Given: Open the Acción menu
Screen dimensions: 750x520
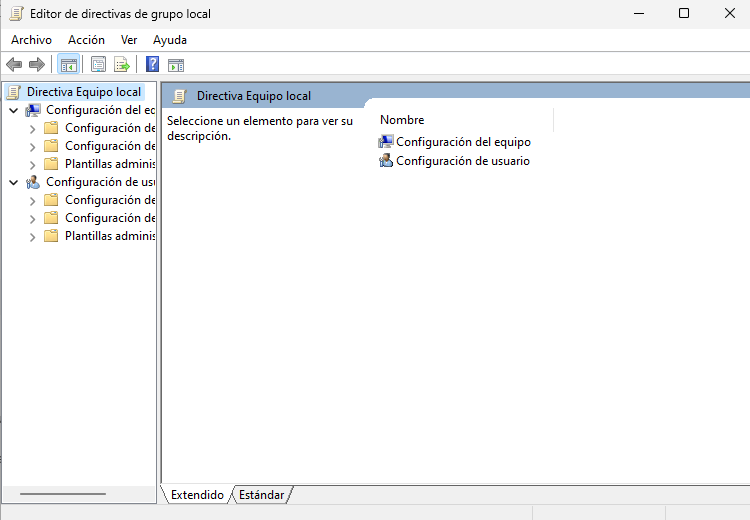Looking at the screenshot, I should point(86,40).
